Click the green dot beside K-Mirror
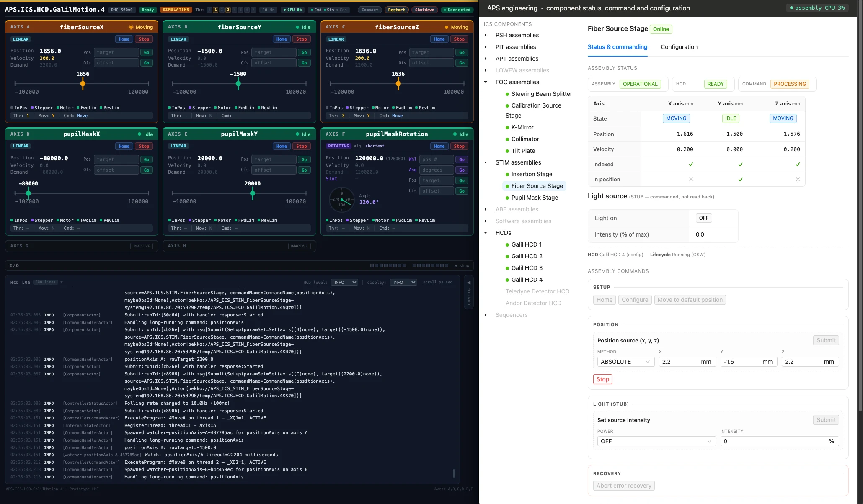 (507, 128)
